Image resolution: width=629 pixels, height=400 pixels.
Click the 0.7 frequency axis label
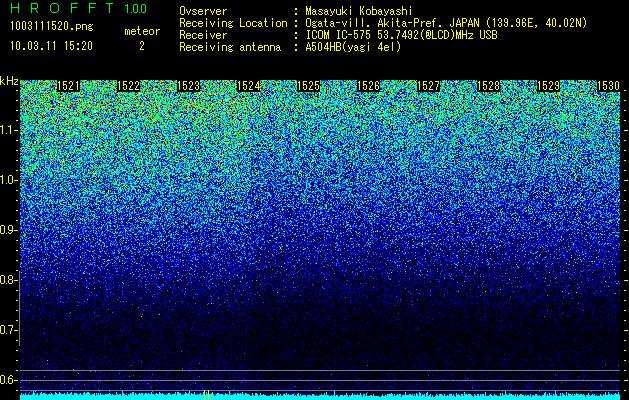(x=8, y=330)
